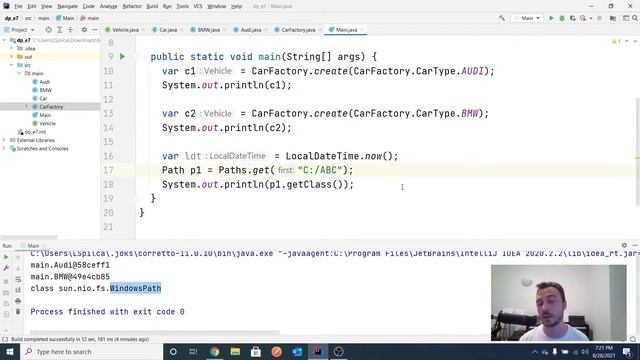Click the dp_e7 breadcrumb

[x=11, y=18]
